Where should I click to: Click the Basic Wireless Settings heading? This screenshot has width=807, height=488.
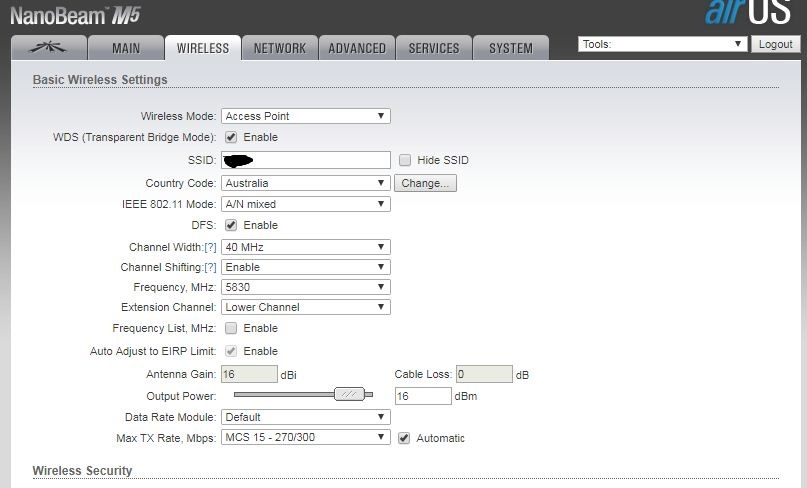pos(100,80)
